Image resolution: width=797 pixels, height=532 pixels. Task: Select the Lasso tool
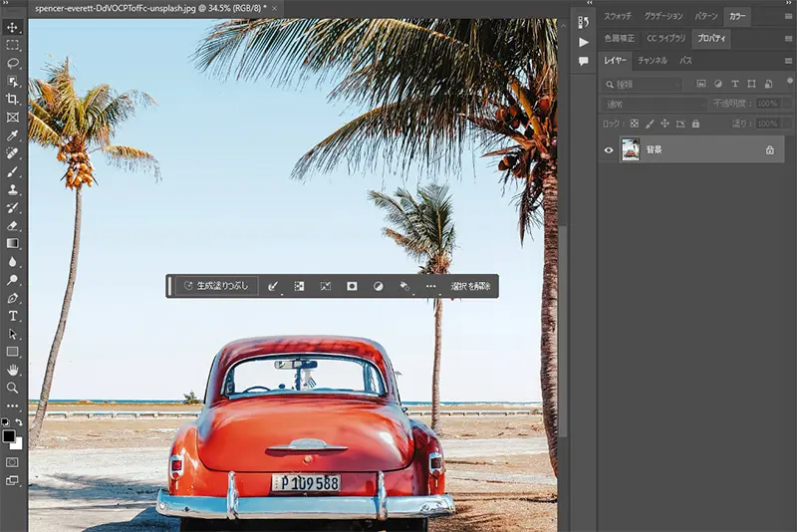[13, 63]
